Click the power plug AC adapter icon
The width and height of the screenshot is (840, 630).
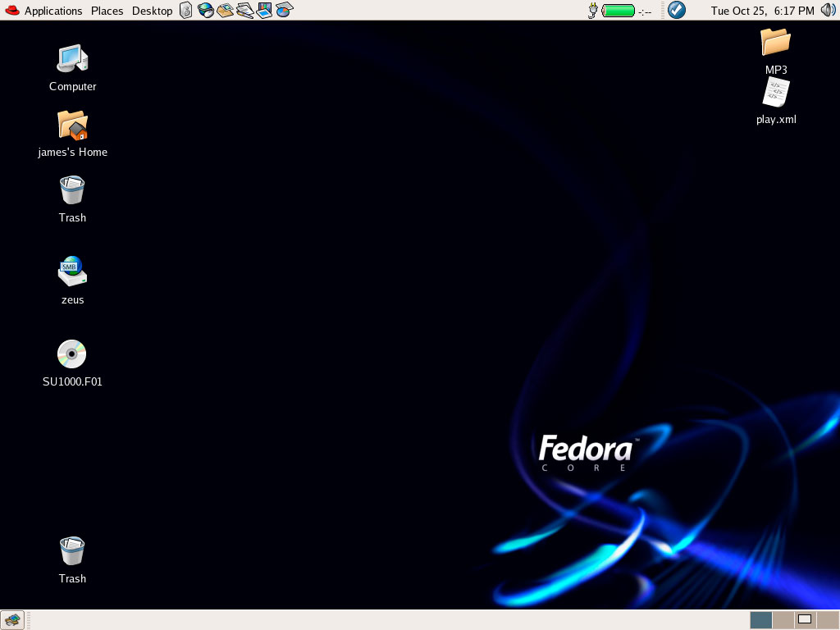coord(593,11)
